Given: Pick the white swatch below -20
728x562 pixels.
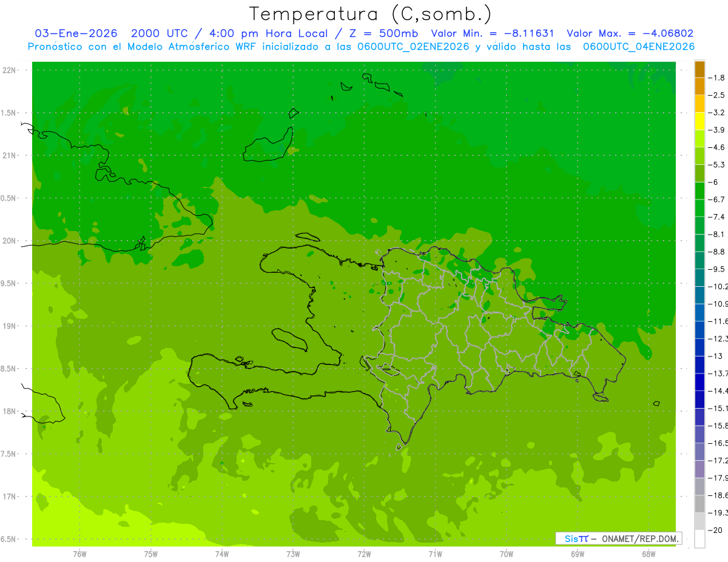Looking at the screenshot, I should point(699,539).
